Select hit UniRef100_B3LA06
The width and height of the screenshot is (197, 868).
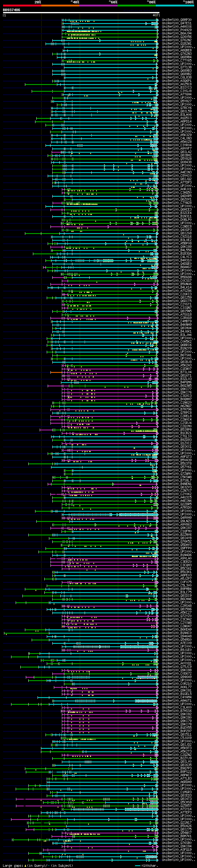(177, 115)
